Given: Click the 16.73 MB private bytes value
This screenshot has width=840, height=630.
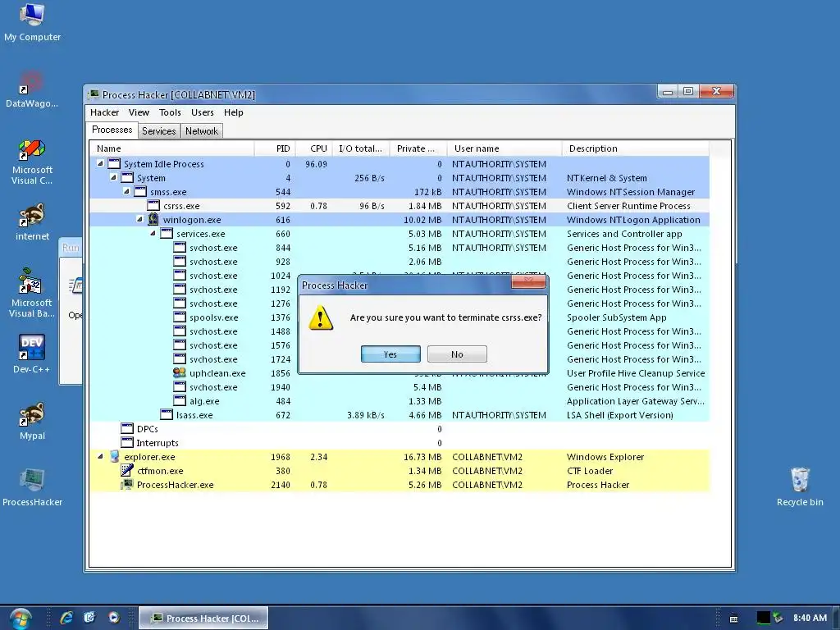Looking at the screenshot, I should tap(422, 457).
